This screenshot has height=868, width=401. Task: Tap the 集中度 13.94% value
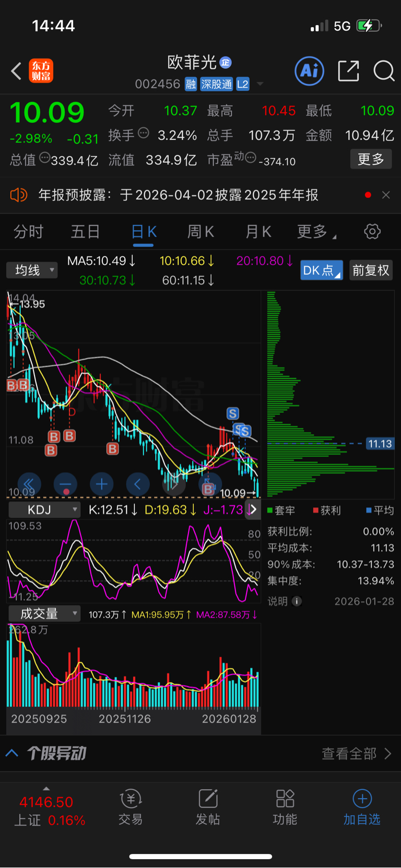coord(376,581)
